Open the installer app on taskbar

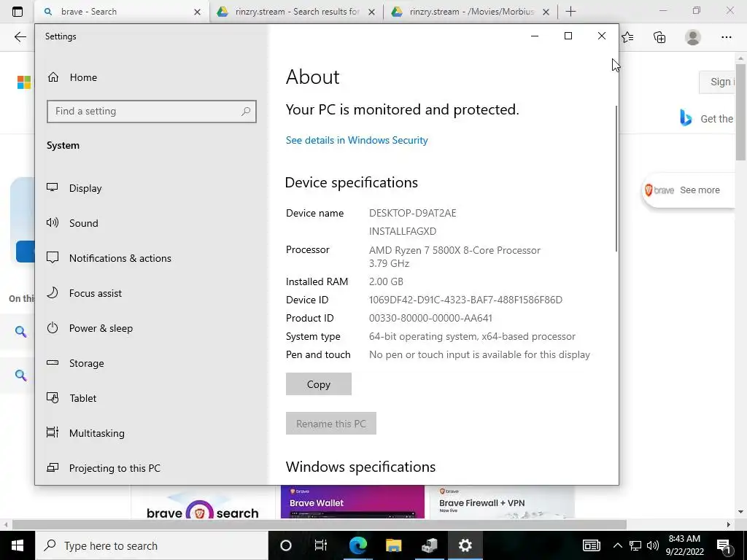click(429, 545)
